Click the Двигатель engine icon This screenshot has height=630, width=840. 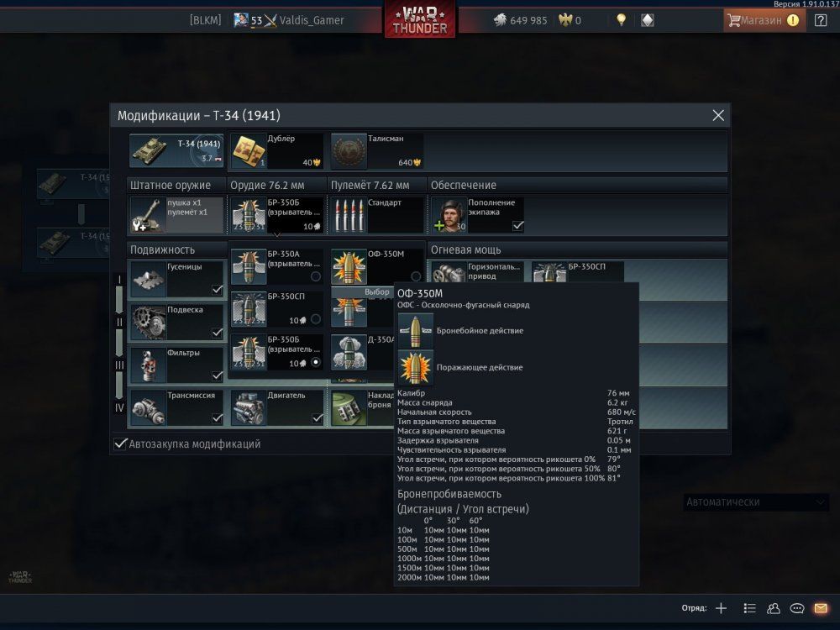pyautogui.click(x=249, y=407)
